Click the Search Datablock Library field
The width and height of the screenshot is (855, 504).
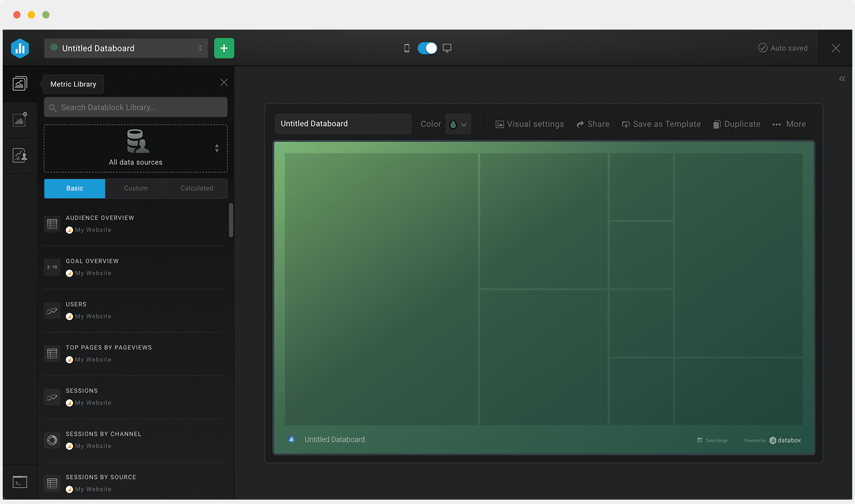pos(135,107)
